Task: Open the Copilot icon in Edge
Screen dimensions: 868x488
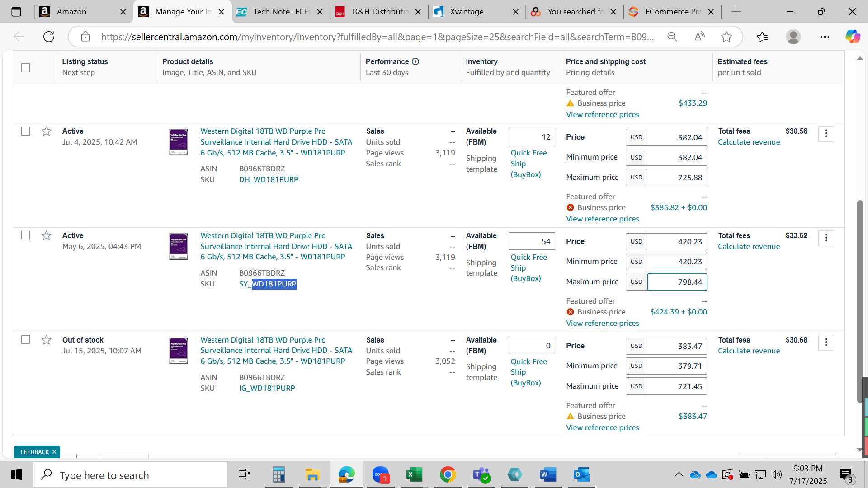Action: tap(853, 37)
